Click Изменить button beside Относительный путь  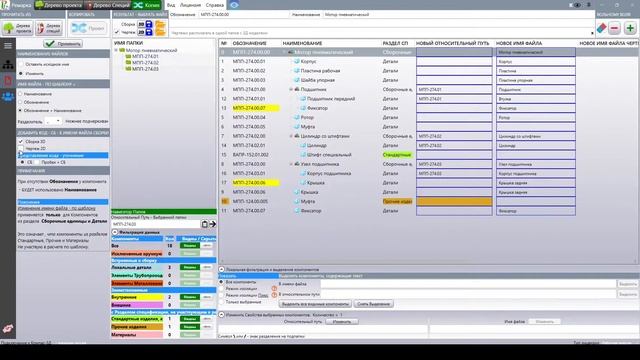point(342,322)
